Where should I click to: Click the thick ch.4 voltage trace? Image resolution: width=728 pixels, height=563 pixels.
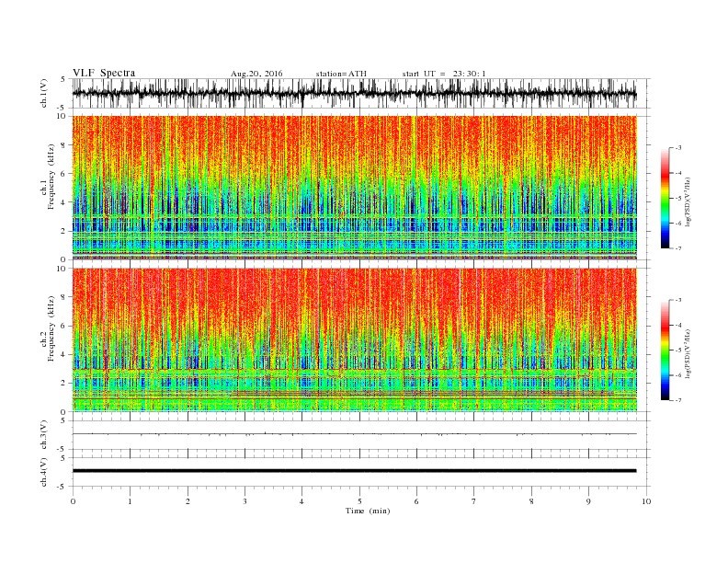click(x=355, y=471)
